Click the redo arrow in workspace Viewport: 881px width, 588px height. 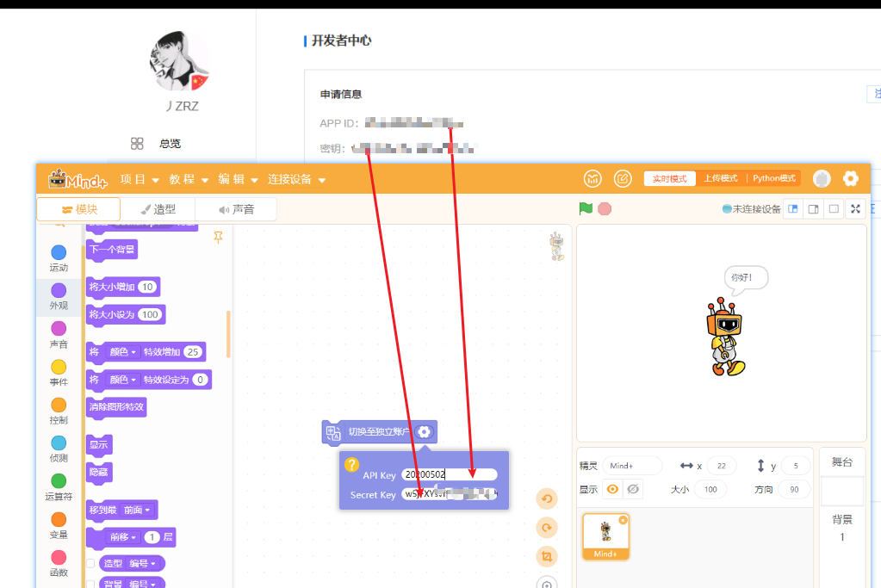547,528
